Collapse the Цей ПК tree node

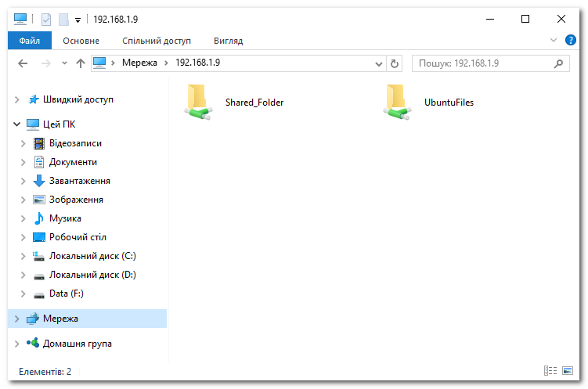click(x=17, y=124)
